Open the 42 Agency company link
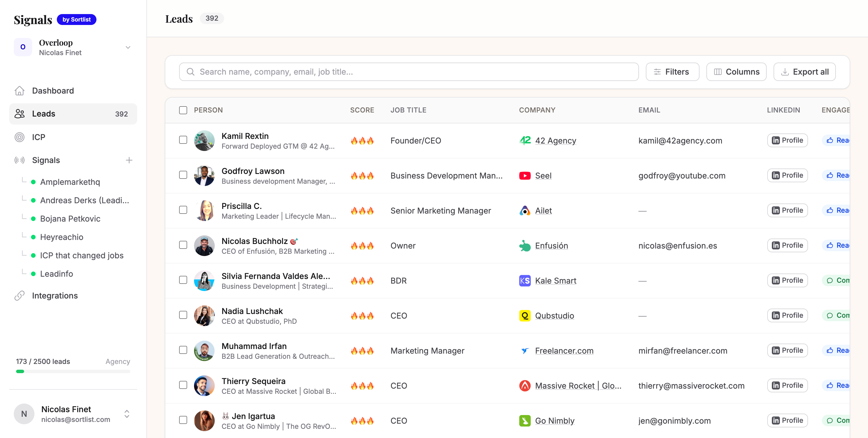868x438 pixels. [x=556, y=140]
